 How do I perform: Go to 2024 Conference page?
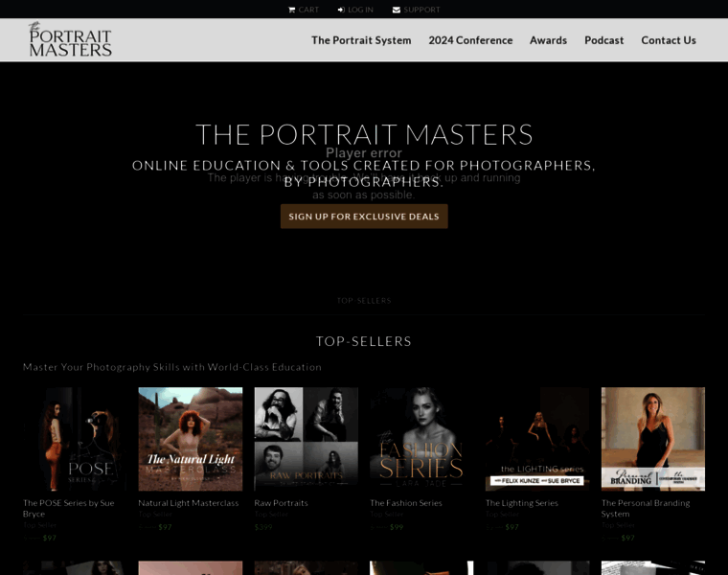click(x=470, y=40)
